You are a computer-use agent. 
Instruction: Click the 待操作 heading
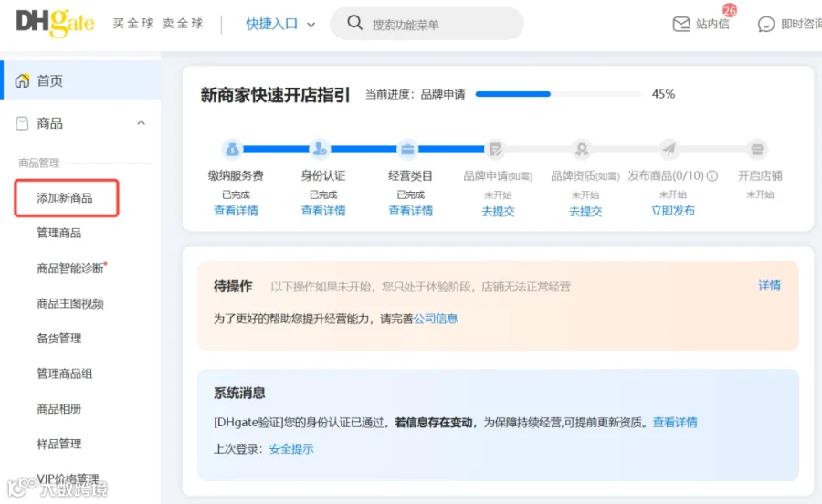(x=233, y=286)
